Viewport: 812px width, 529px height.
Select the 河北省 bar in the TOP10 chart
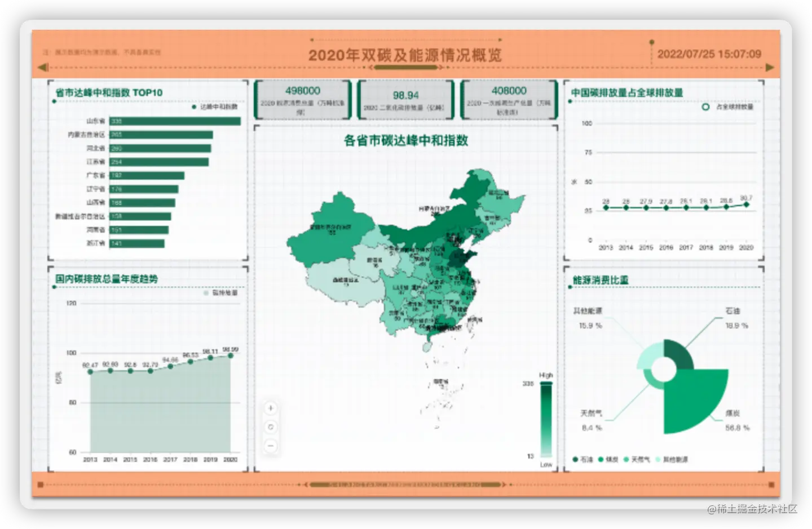tap(160, 148)
